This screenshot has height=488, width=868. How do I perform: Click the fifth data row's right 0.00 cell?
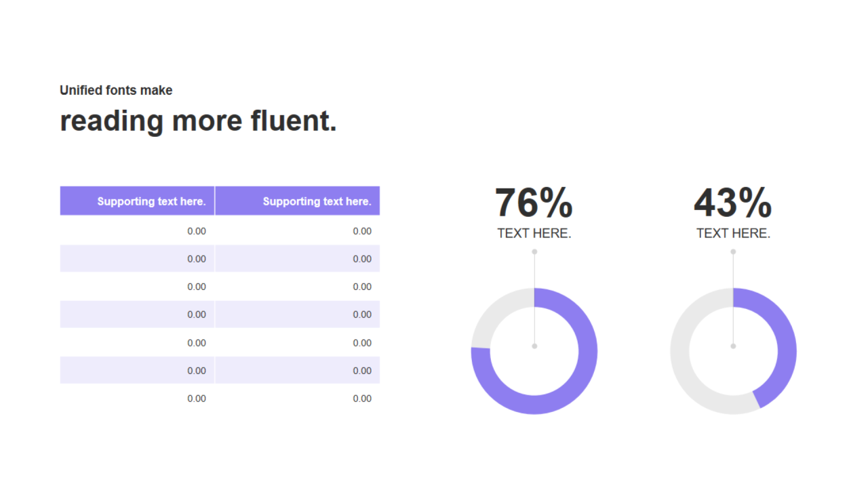click(x=362, y=343)
